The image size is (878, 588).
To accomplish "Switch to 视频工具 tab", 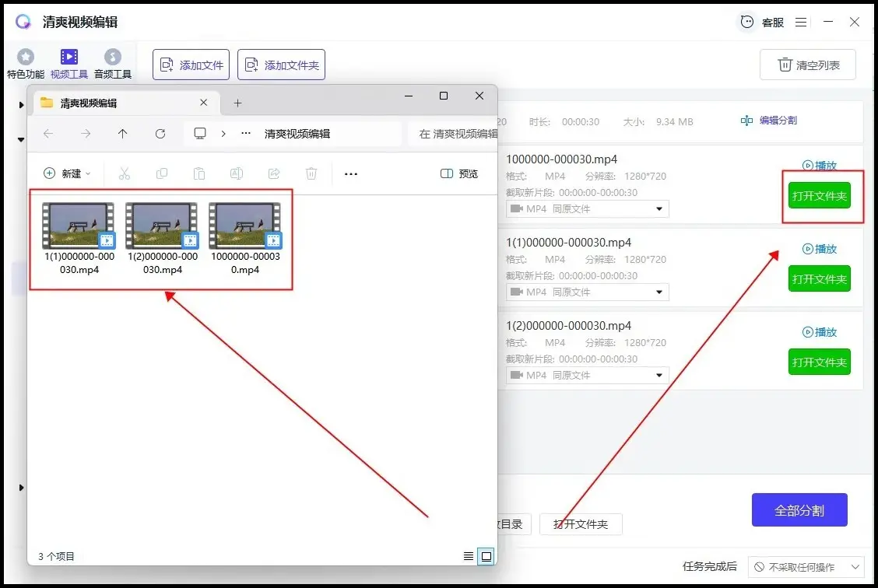I will pos(68,64).
